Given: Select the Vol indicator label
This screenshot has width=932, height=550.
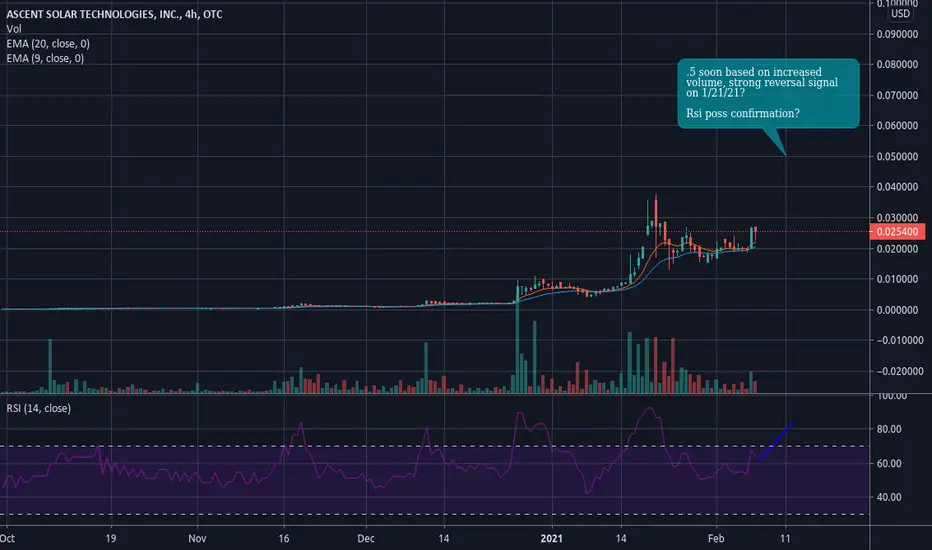Looking at the screenshot, I should point(14,29).
